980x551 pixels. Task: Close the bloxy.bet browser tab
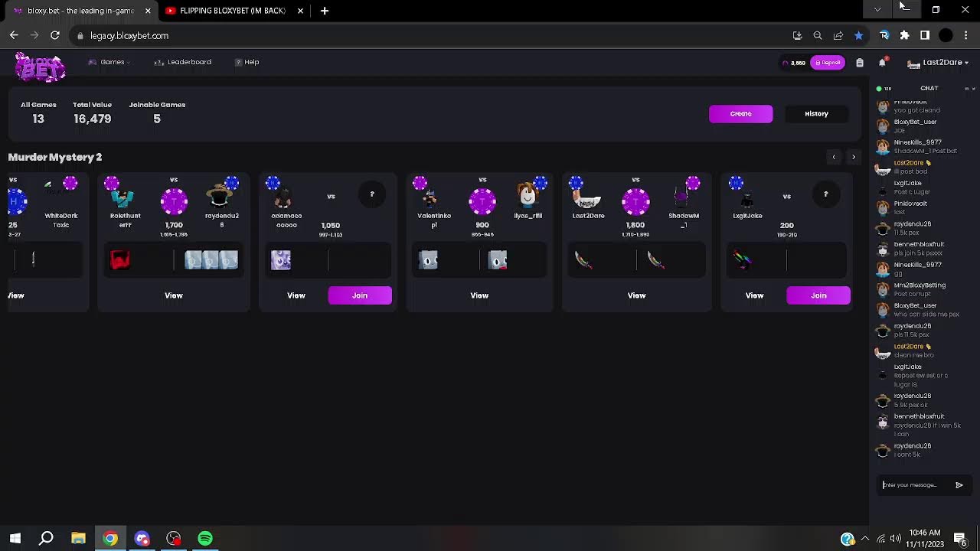[x=148, y=11]
